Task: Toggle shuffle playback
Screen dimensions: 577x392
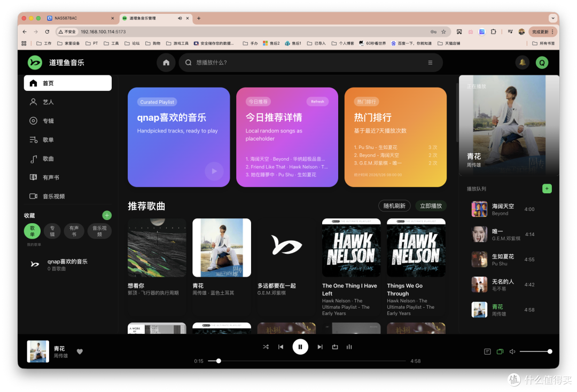Action: point(266,347)
